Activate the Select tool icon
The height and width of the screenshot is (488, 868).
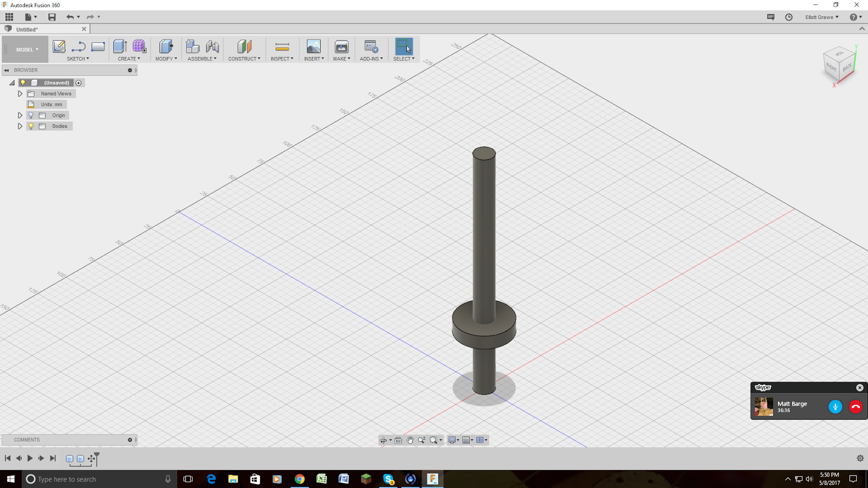pyautogui.click(x=404, y=46)
